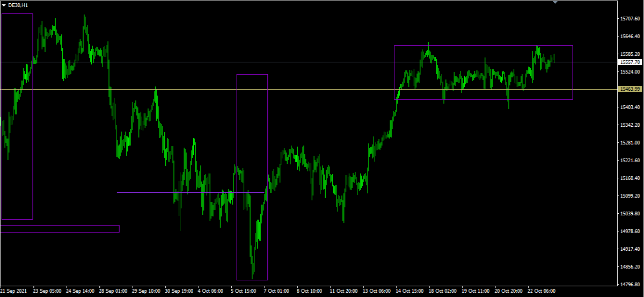Click the 19 Oct 11:00 time label
This screenshot has width=644, height=297.
coord(476,291)
